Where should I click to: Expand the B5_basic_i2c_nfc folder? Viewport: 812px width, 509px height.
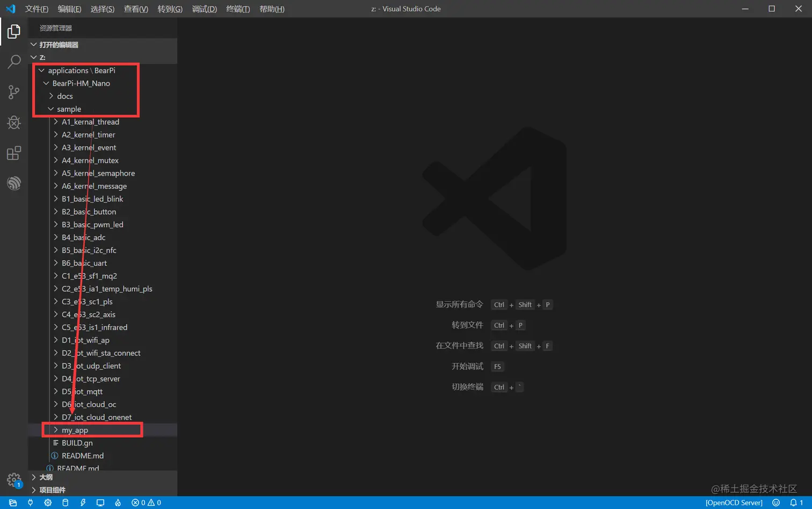(x=103, y=250)
